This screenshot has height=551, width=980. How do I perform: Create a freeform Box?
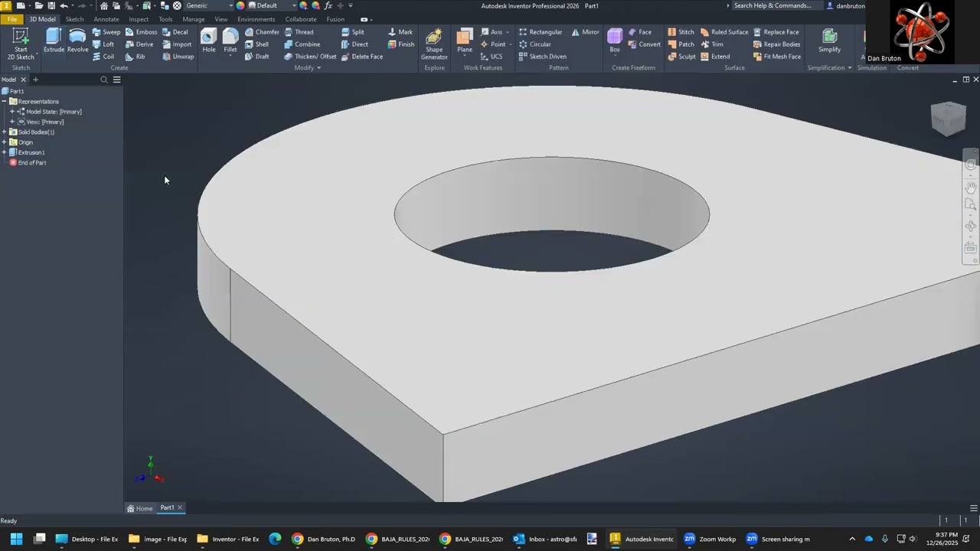(615, 41)
